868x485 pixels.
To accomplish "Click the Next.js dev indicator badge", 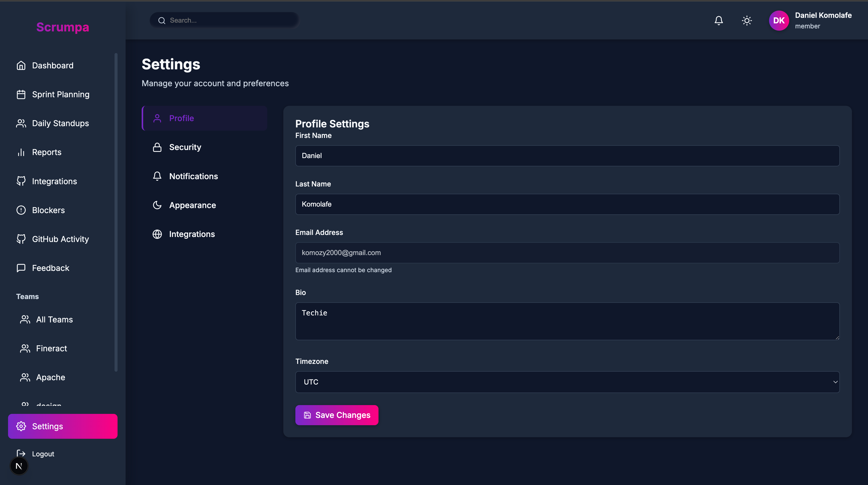I will click(x=19, y=466).
